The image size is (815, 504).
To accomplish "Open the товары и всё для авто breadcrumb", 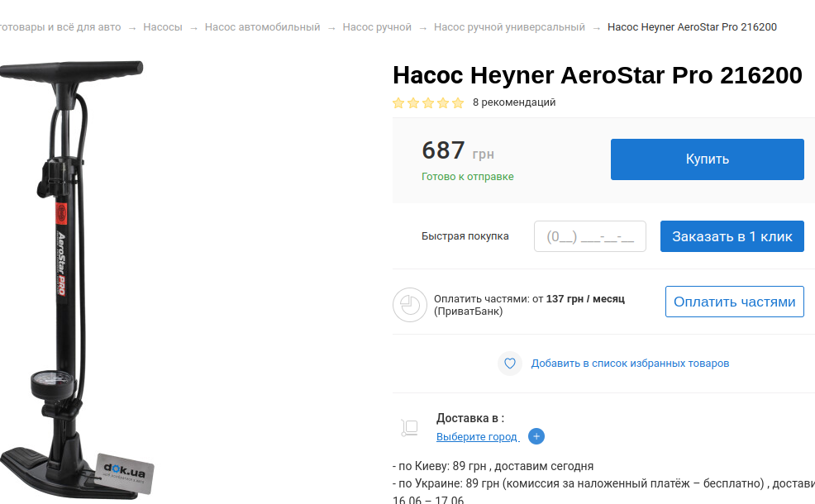I will [x=60, y=27].
